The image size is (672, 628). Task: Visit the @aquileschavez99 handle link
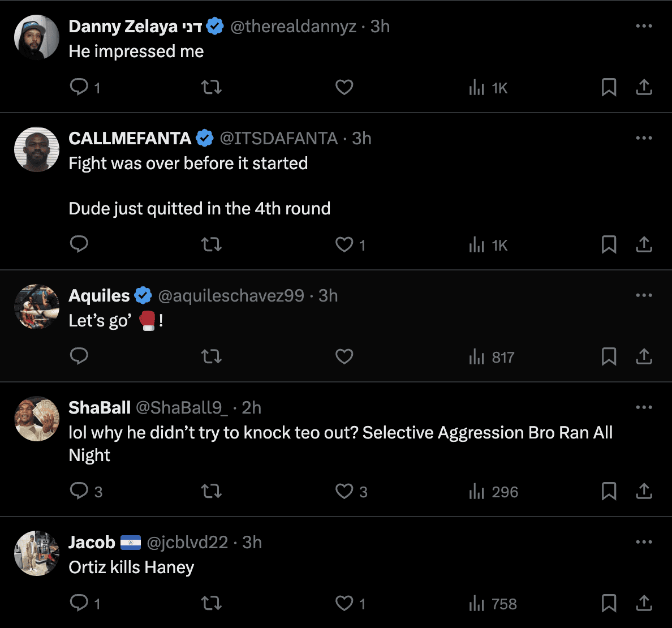pos(231,295)
